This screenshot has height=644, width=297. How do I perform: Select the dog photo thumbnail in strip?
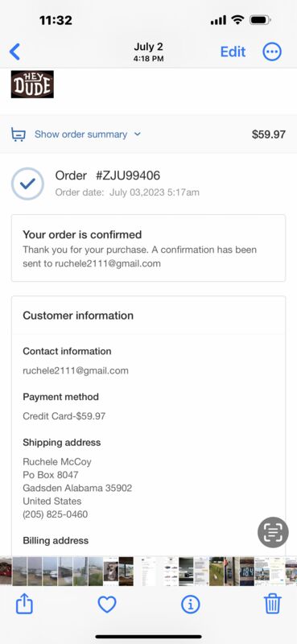[110, 572]
